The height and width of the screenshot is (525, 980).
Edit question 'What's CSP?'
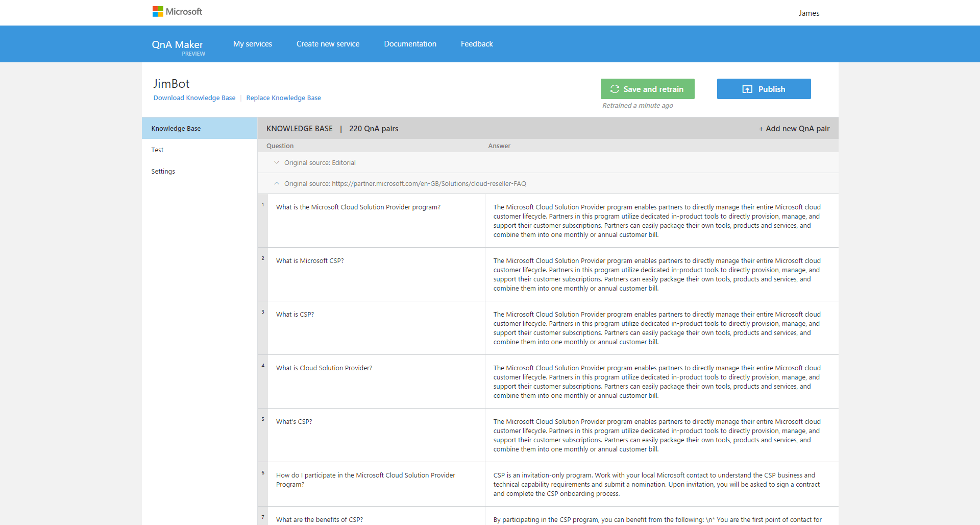coord(376,435)
